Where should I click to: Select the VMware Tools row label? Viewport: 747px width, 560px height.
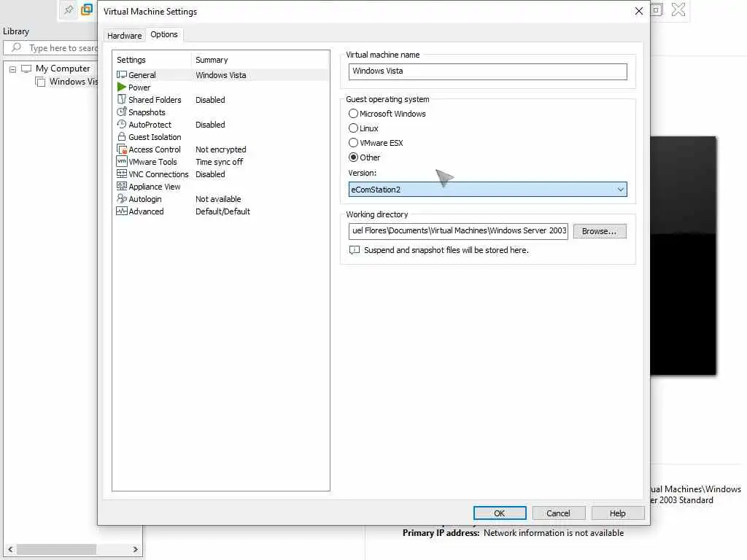[152, 161]
